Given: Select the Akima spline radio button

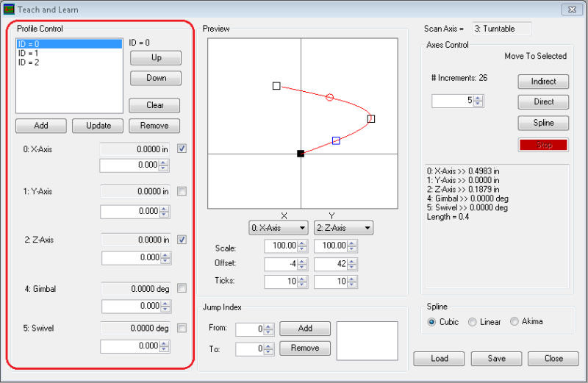Looking at the screenshot, I should 514,321.
